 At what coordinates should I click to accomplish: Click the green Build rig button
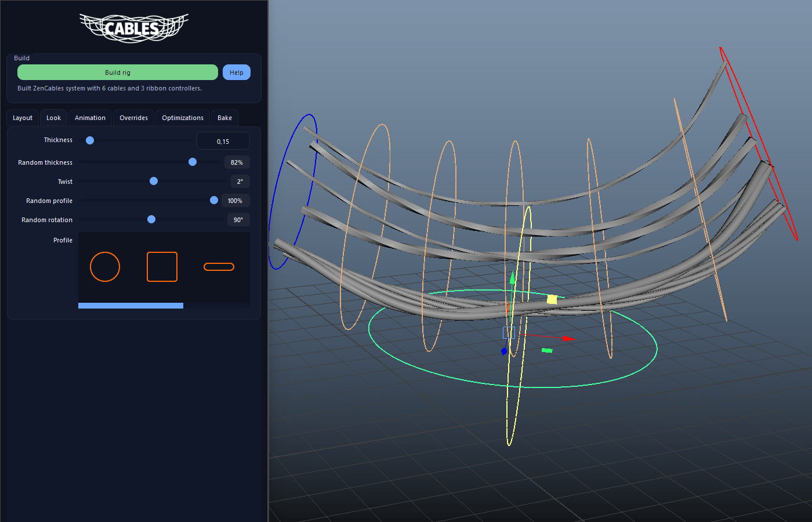[x=118, y=72]
